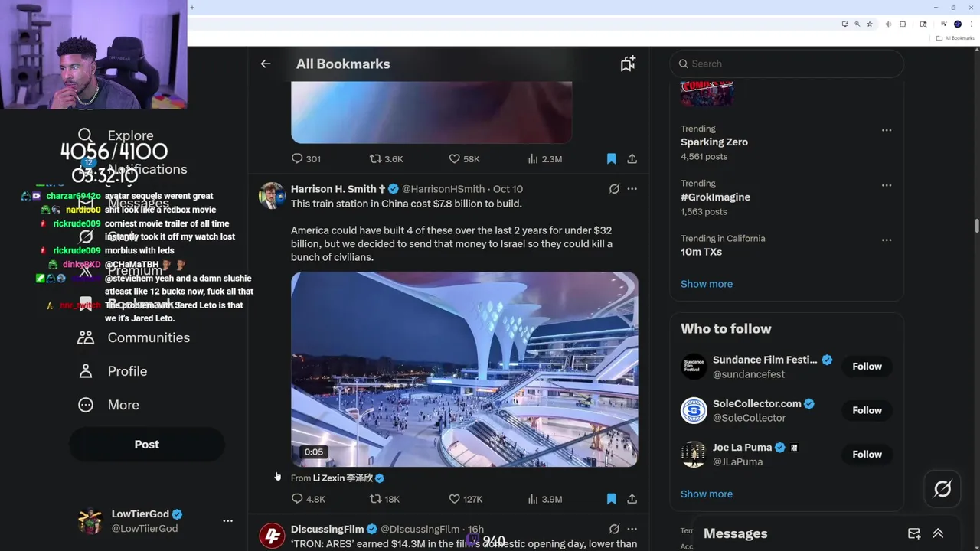Screen dimensions: 980x551
Task: Bookmark this page with Chrome star
Action: pyautogui.click(x=870, y=24)
